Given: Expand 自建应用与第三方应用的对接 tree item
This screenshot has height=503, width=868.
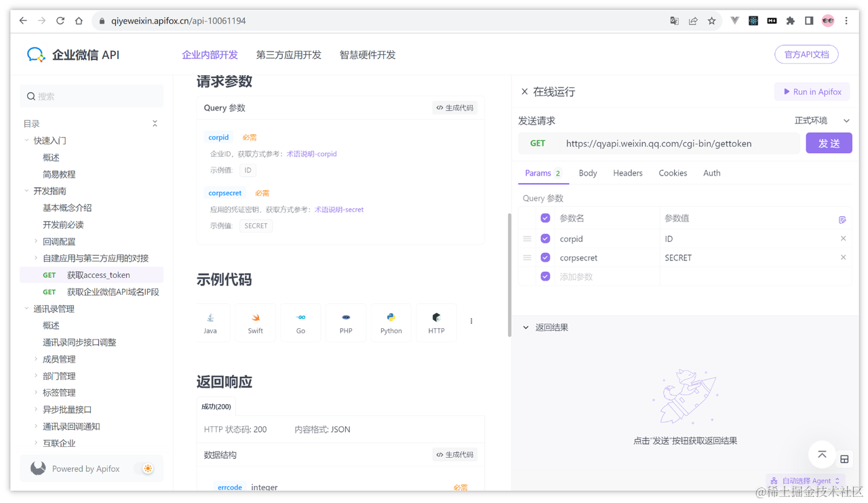Looking at the screenshot, I should (36, 258).
